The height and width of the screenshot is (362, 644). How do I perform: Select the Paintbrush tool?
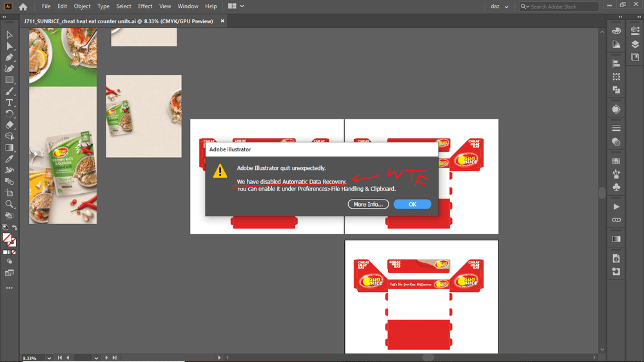coord(10,91)
